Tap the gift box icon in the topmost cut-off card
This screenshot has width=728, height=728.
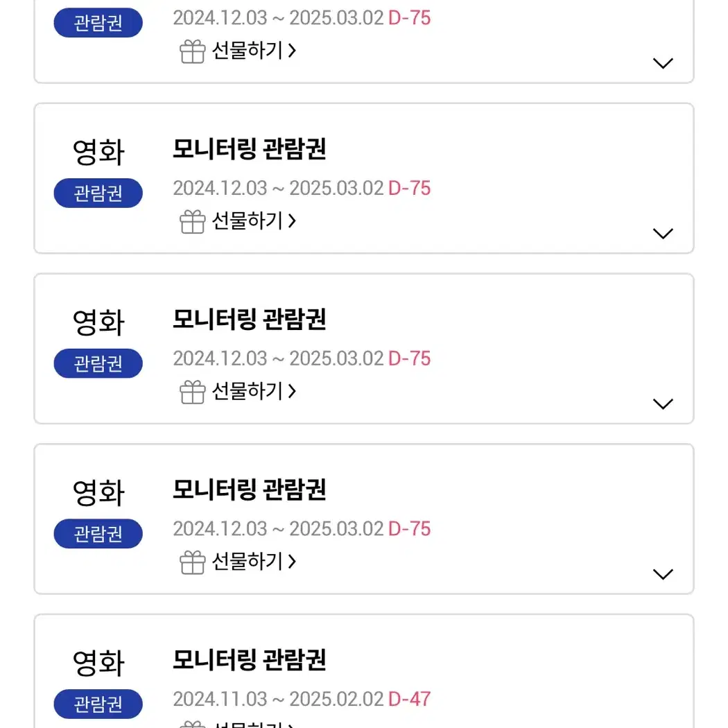click(x=192, y=51)
